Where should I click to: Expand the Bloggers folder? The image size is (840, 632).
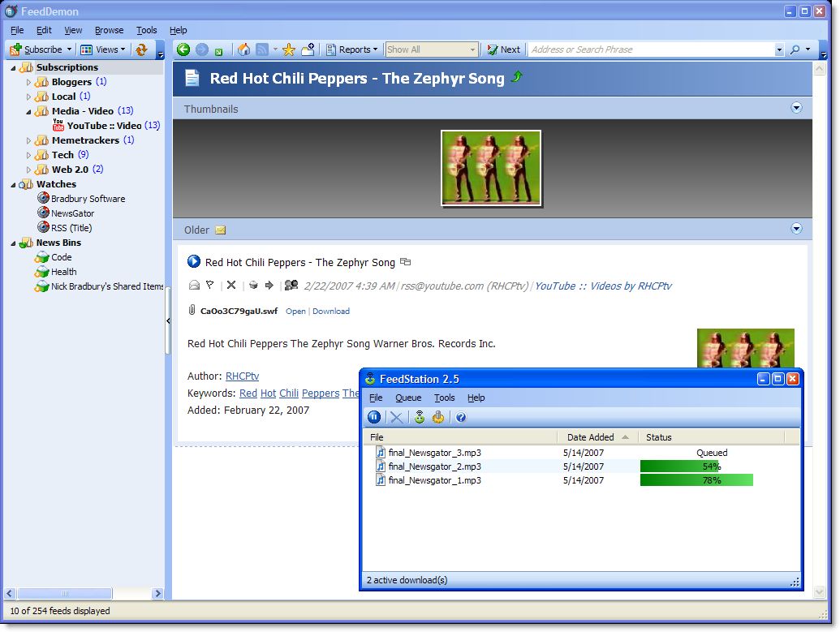(x=29, y=81)
